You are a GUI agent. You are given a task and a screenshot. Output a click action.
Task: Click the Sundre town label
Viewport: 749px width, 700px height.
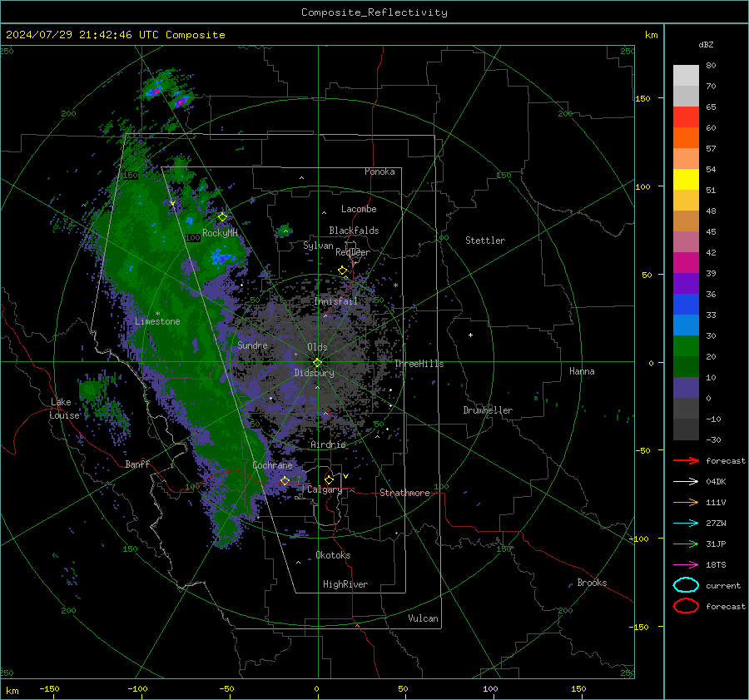tap(252, 345)
